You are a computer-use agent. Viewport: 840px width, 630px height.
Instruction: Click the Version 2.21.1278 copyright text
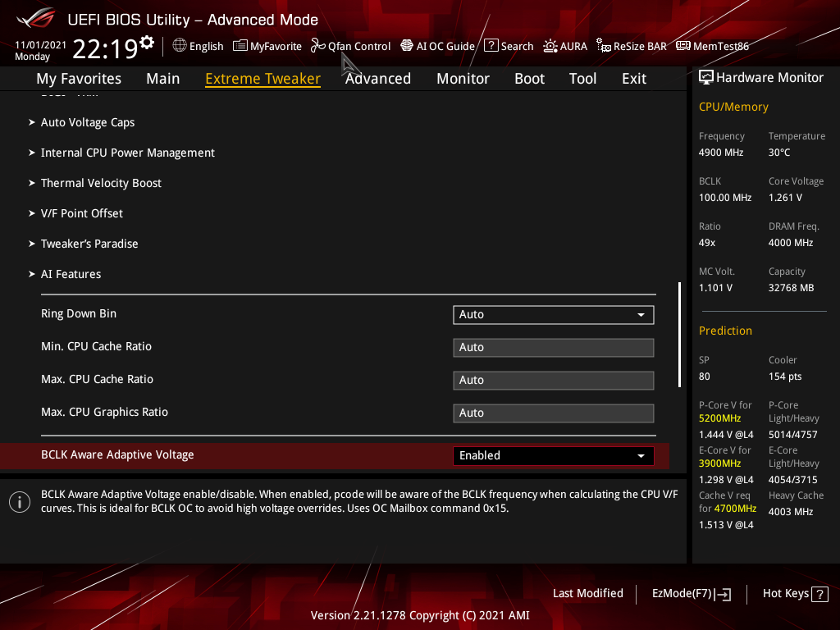(x=420, y=615)
